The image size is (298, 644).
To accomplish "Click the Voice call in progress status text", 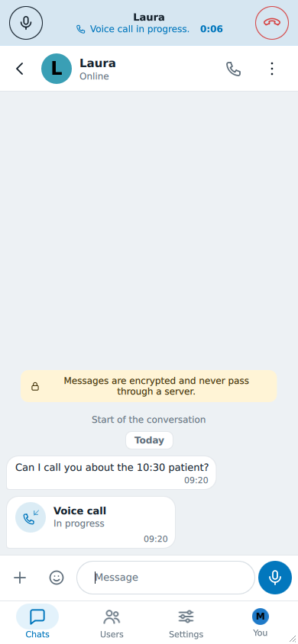I will tap(140, 29).
